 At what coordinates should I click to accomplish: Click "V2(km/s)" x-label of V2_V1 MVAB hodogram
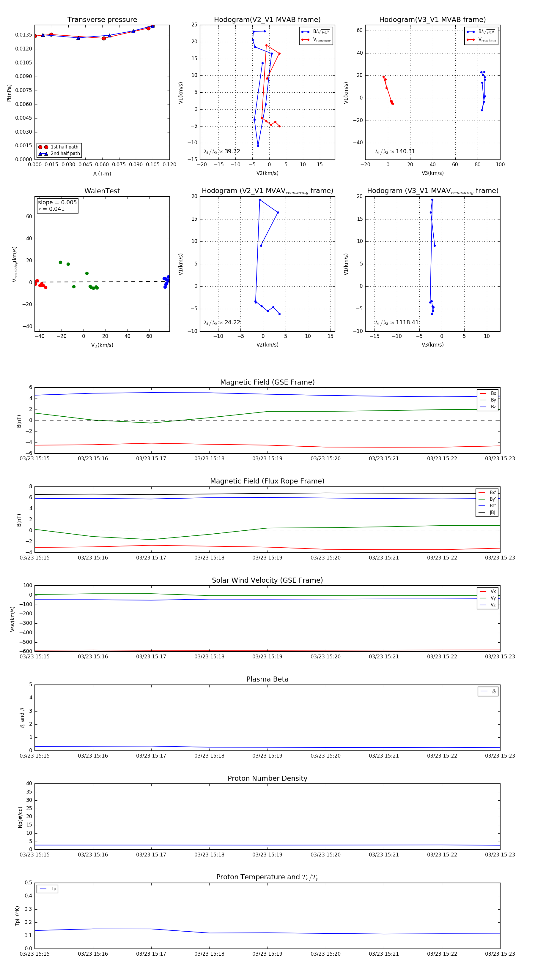[x=267, y=173]
